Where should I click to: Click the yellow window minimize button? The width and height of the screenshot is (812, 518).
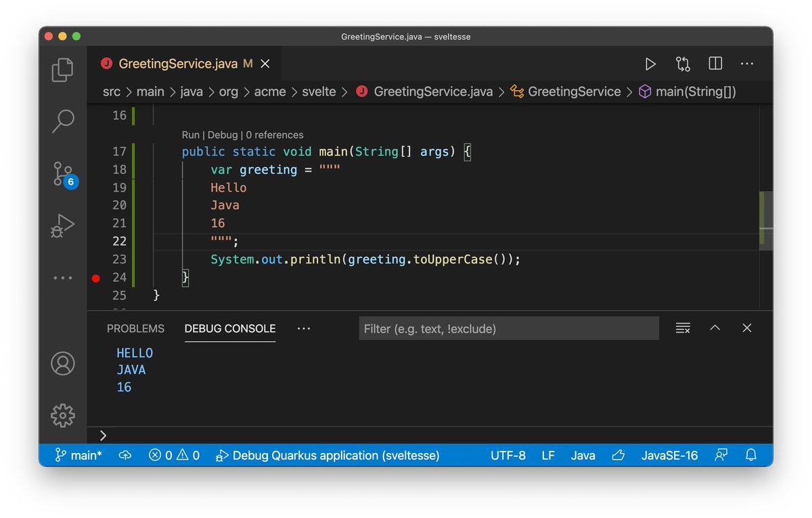[x=63, y=36]
